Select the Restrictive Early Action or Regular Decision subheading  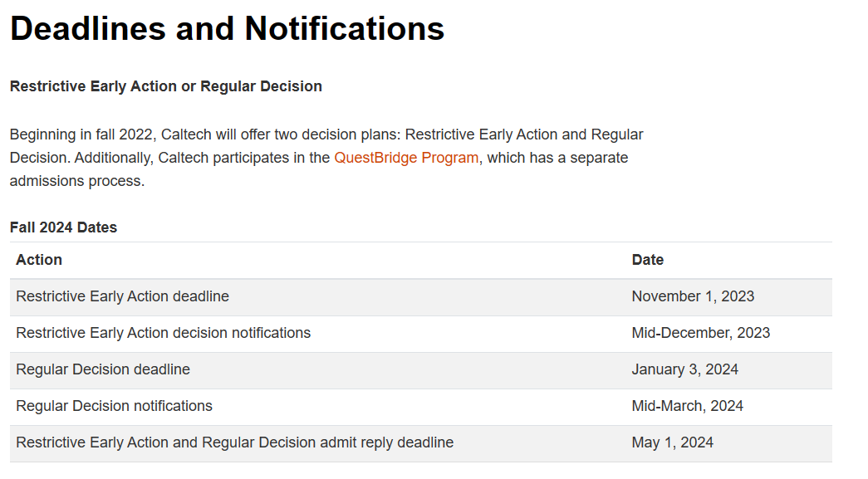166,86
